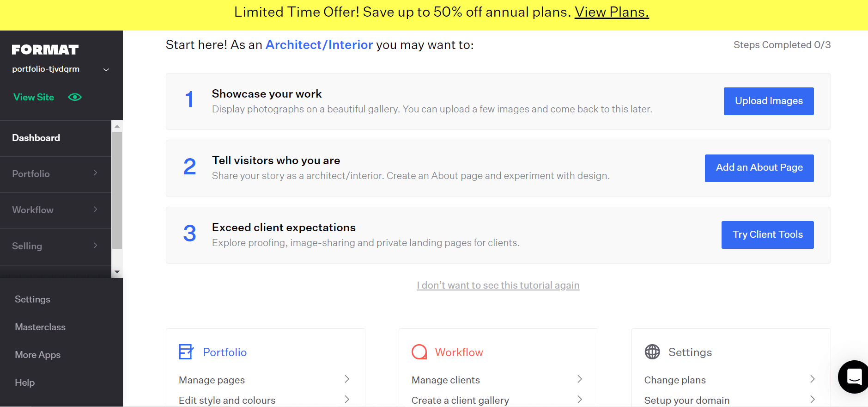Viewport: 868px width, 407px height.
Task: Click the Change plans arrow icon
Action: (812, 379)
